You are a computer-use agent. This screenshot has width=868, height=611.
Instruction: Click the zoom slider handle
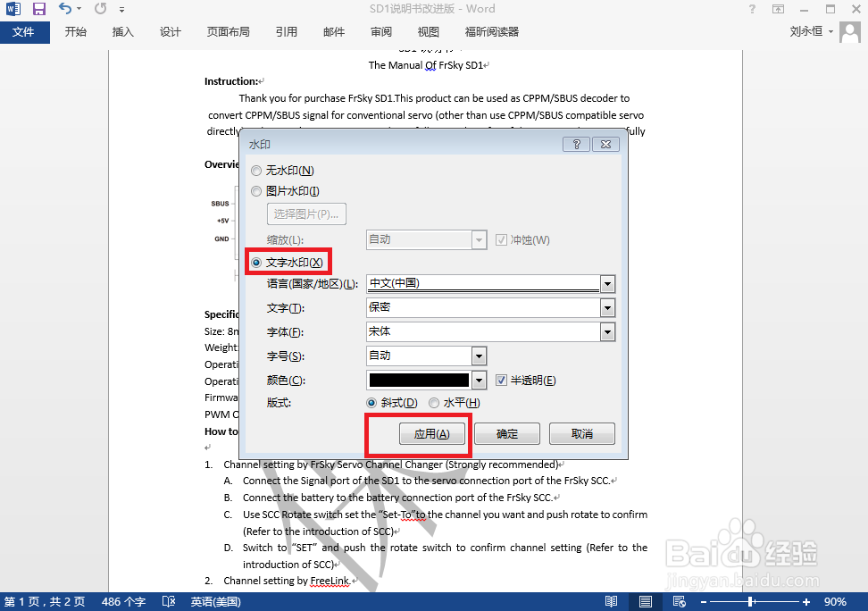(751, 601)
